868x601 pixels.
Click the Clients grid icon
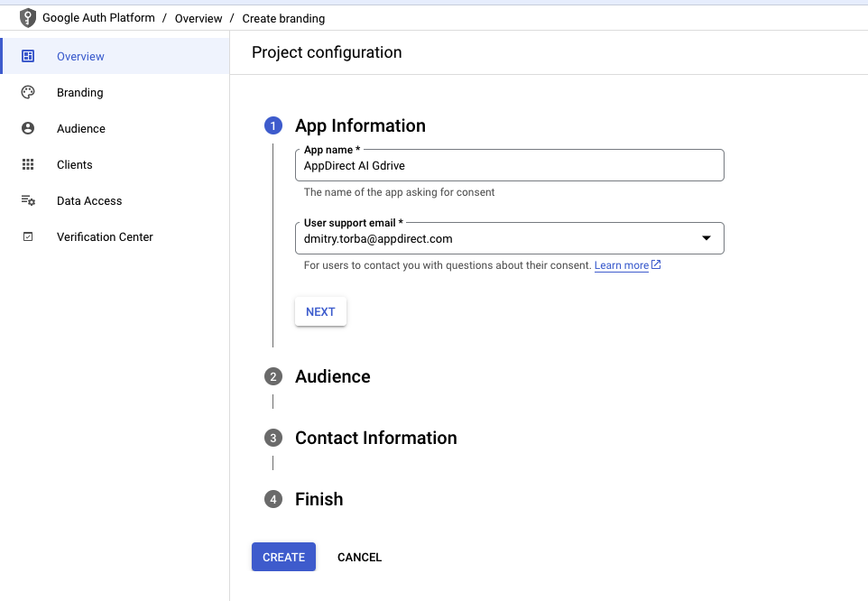28,164
